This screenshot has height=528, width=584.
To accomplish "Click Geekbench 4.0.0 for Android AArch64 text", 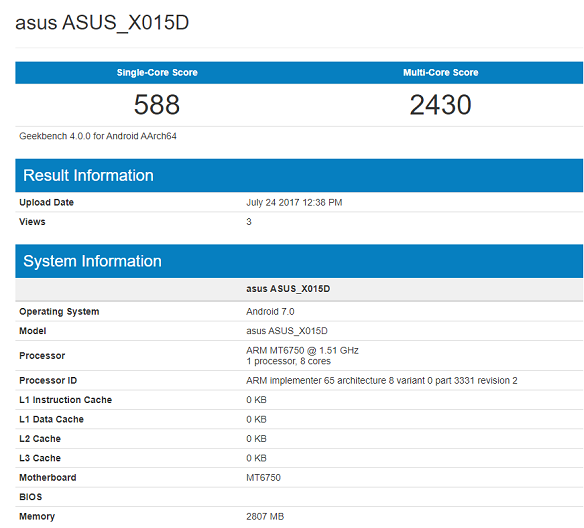I will [x=98, y=136].
